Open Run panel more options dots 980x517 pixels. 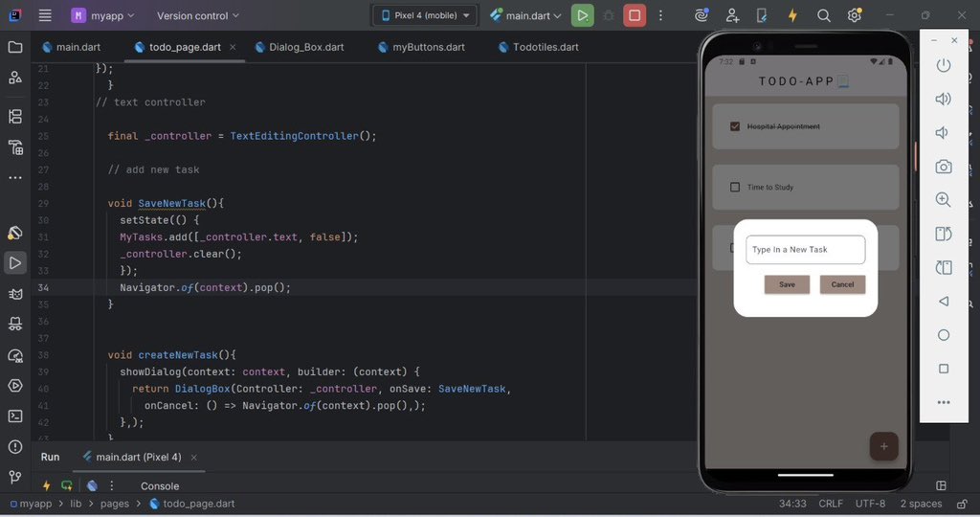(x=111, y=485)
